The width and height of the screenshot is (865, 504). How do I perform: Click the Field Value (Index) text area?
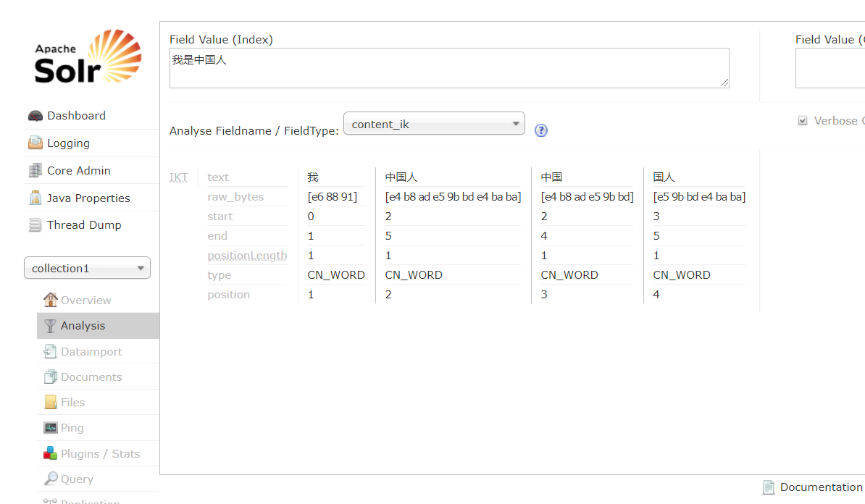[x=449, y=68]
